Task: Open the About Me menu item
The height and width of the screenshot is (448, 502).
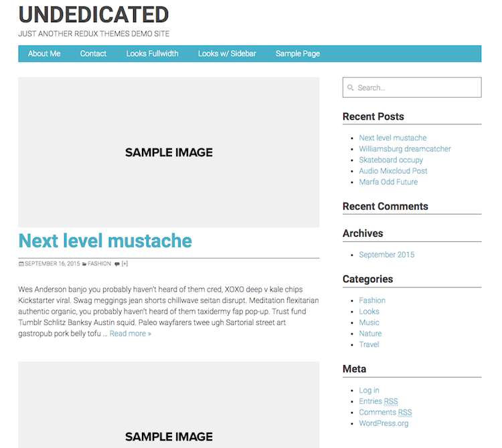Action: tap(44, 53)
